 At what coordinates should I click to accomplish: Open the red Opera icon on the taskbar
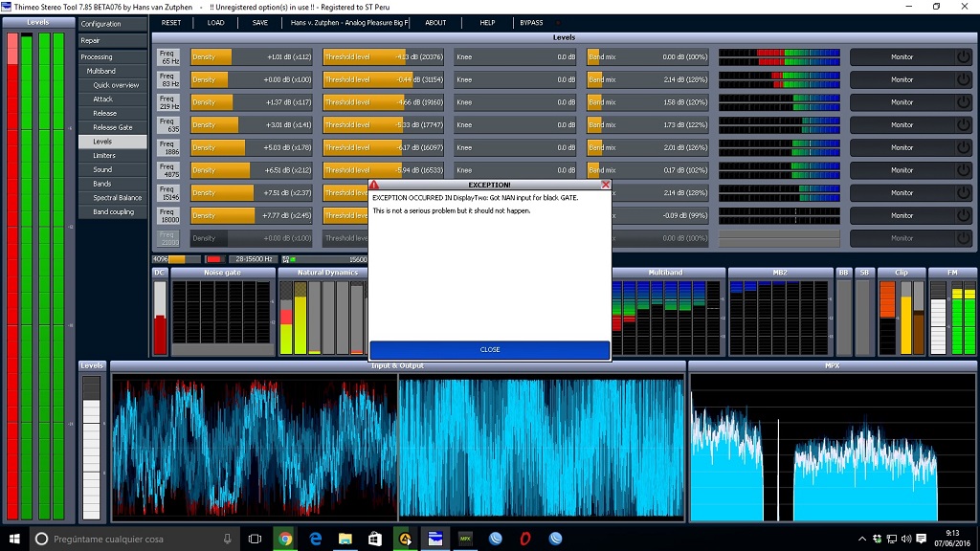525,539
